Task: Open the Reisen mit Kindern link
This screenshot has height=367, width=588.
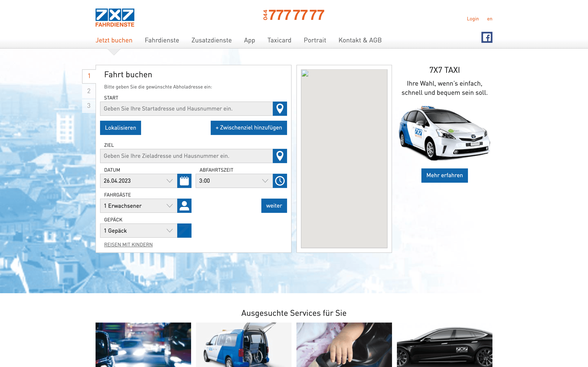Action: coord(128,245)
